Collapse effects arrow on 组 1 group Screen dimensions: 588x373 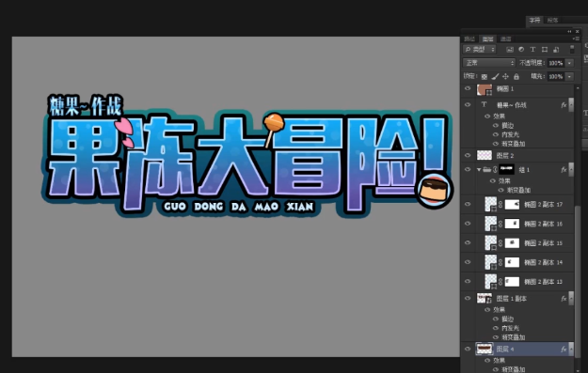pyautogui.click(x=571, y=170)
